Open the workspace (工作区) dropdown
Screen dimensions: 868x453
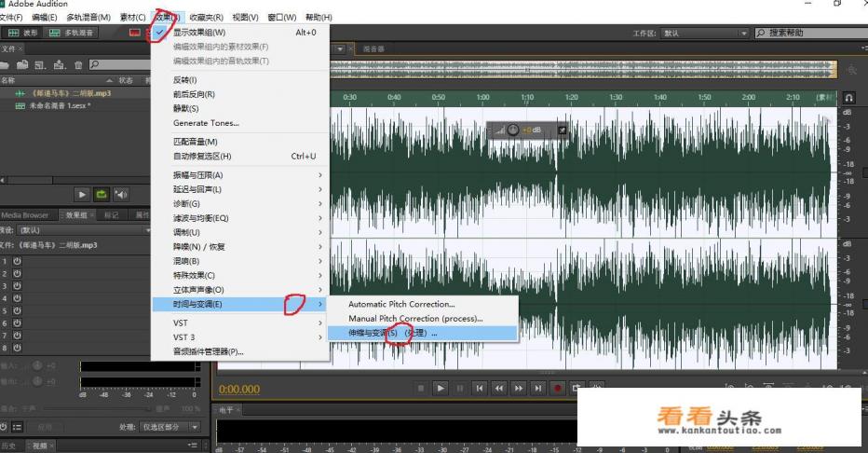703,33
